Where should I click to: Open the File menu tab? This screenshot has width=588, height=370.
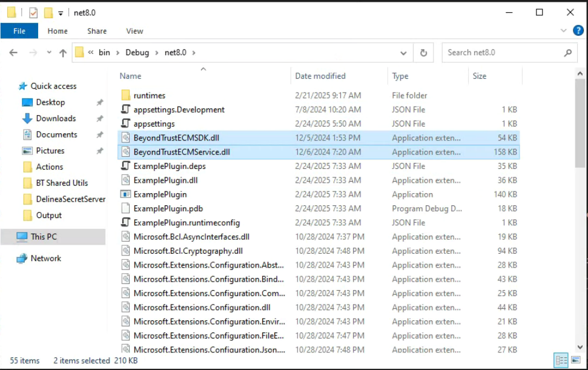point(19,31)
